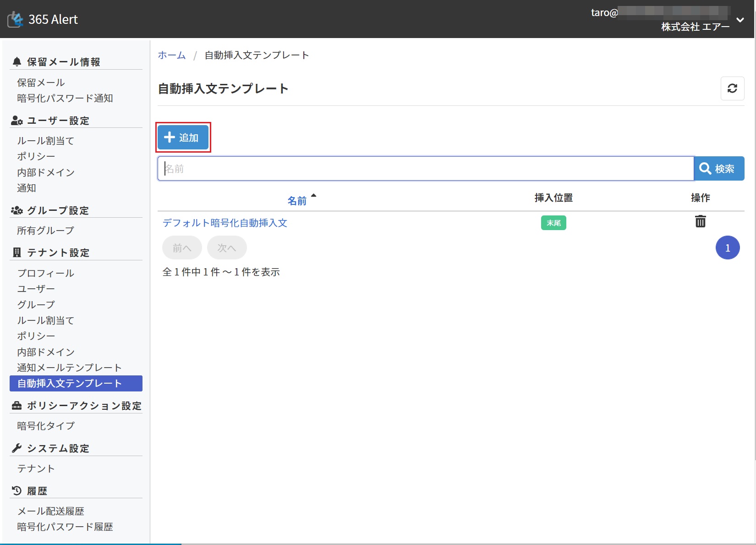Click the refresh icon button
This screenshot has width=756, height=545.
732,88
